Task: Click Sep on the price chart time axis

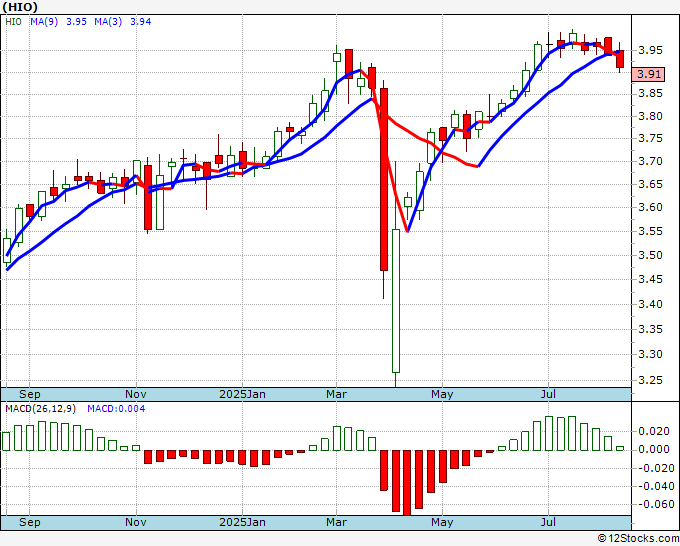Action: coord(29,394)
